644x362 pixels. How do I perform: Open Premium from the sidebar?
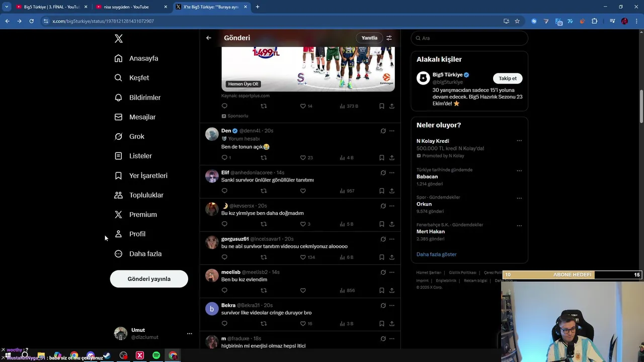(135, 215)
